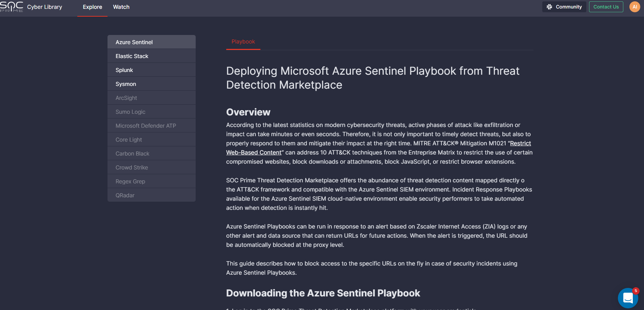Select Azure Sentinel in the sidebar
644x310 pixels.
(151, 42)
